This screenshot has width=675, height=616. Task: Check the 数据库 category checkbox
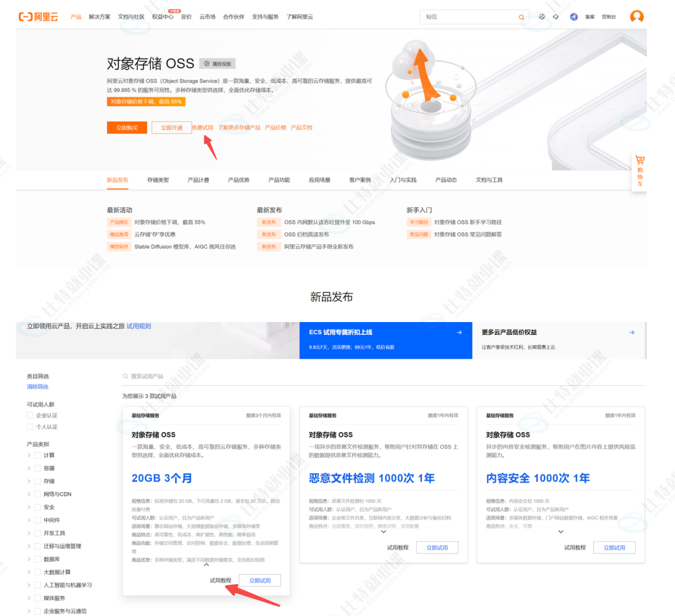(38, 559)
